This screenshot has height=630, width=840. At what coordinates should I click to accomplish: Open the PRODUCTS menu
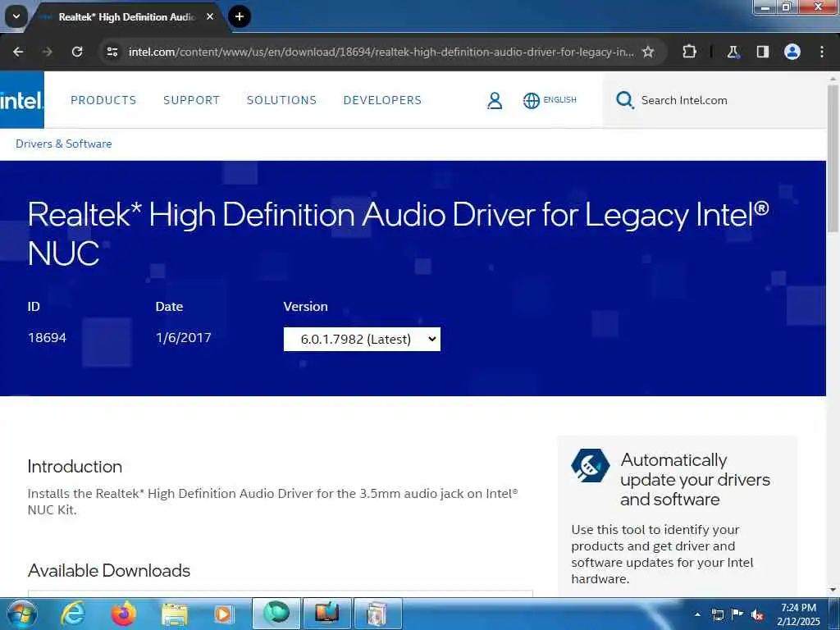point(103,100)
